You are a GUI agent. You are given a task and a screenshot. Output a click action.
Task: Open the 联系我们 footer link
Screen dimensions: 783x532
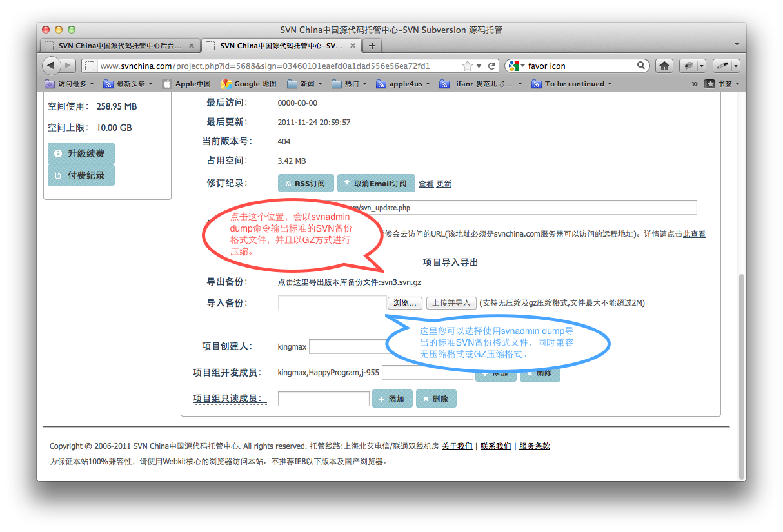[x=496, y=446]
